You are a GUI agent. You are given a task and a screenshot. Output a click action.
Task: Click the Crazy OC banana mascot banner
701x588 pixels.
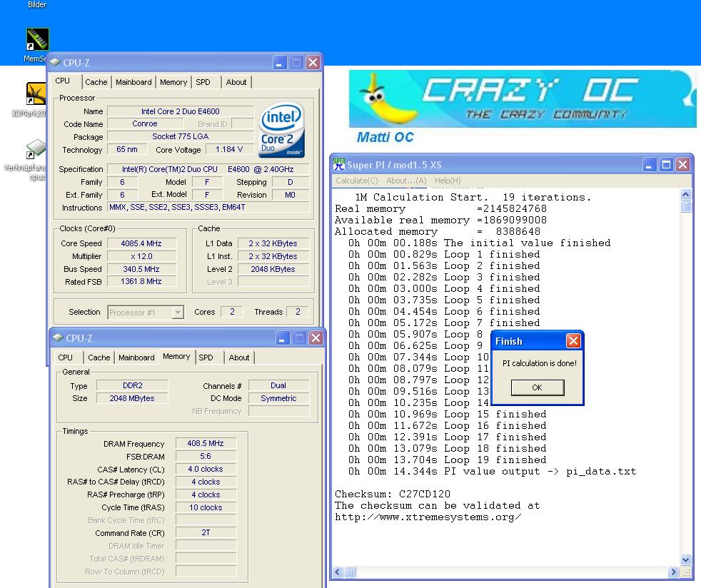click(x=522, y=98)
